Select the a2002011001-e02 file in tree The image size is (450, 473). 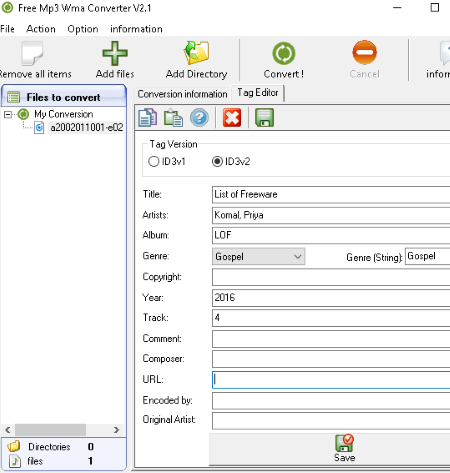(x=87, y=127)
